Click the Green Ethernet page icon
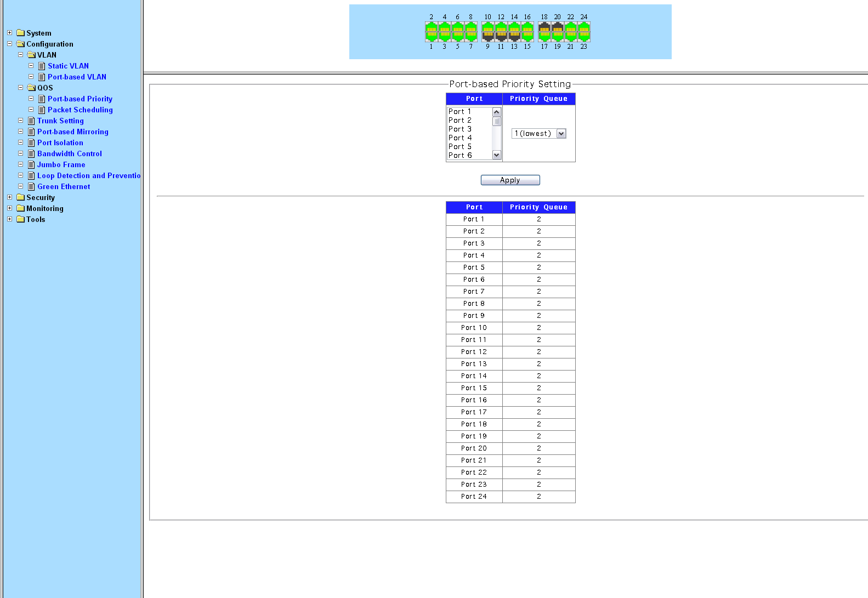 click(x=31, y=187)
